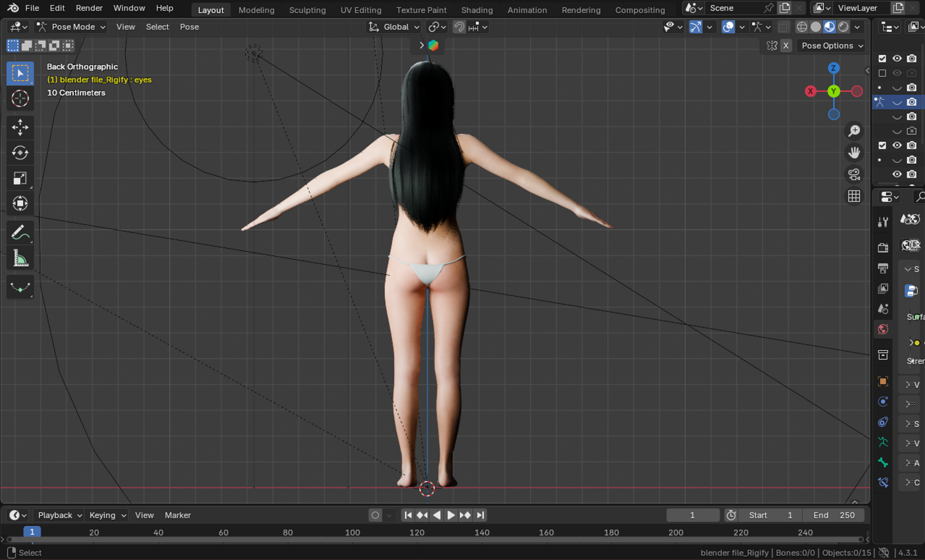
Task: Open the Global transform orientation dropdown
Action: tap(394, 27)
